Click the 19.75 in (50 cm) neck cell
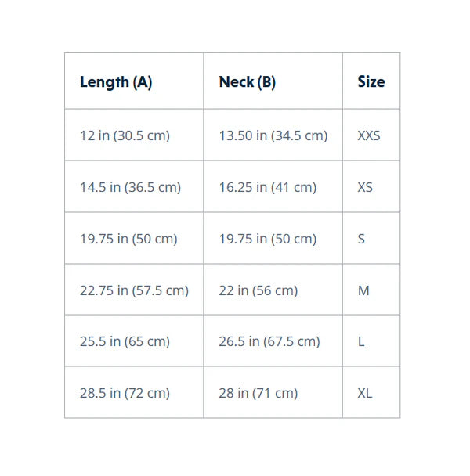 (273, 238)
